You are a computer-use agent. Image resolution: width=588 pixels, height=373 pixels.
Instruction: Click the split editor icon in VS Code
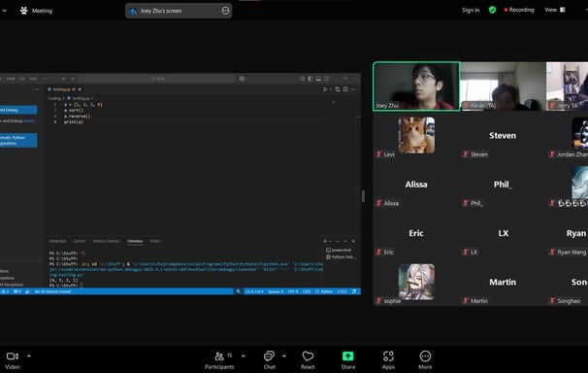point(345,89)
